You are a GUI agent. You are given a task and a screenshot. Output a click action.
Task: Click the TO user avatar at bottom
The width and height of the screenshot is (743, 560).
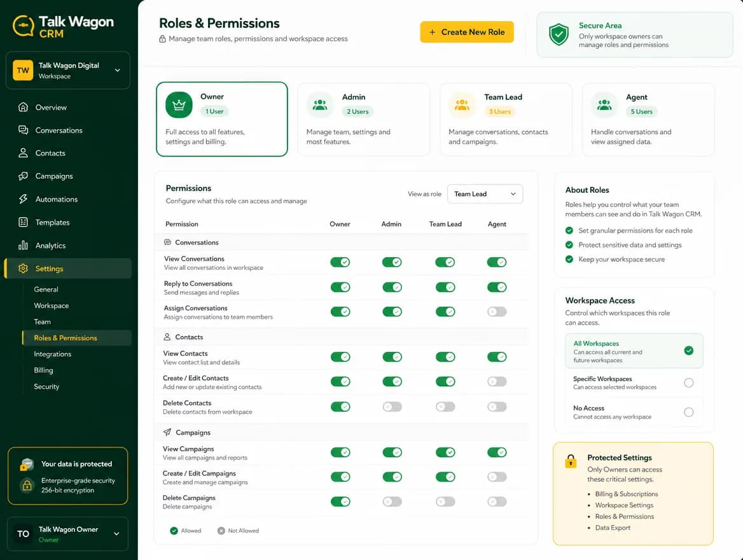click(23, 534)
